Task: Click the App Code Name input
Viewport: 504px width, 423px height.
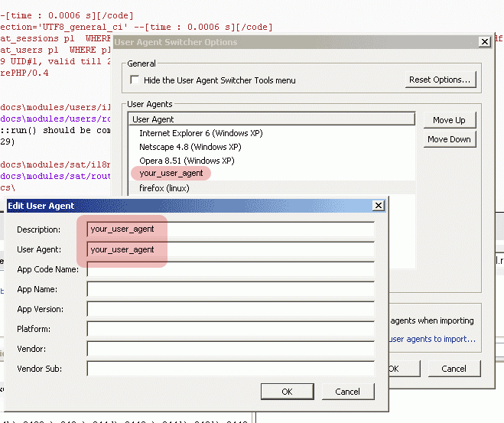Action: click(230, 269)
